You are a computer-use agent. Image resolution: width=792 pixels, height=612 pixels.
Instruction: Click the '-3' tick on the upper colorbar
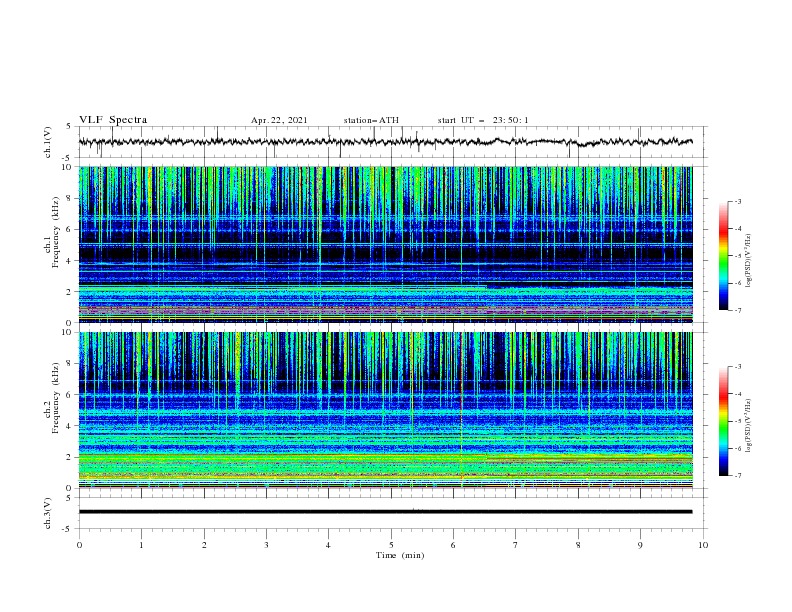tap(738, 201)
